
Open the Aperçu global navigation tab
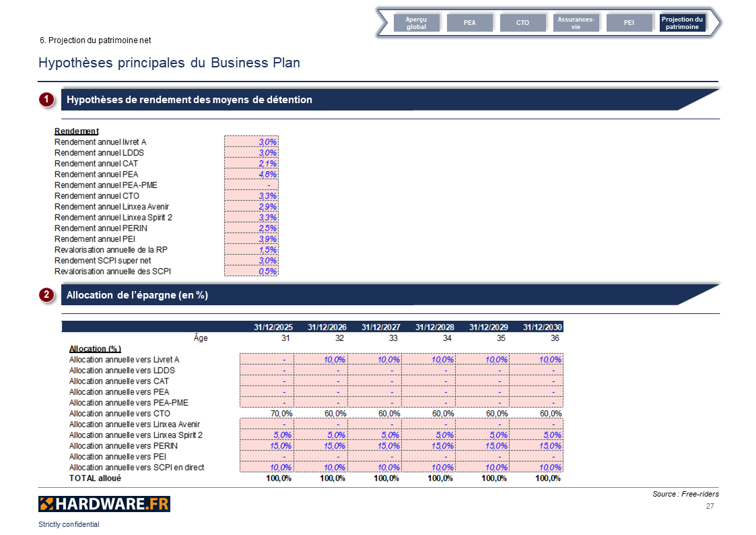tap(416, 23)
